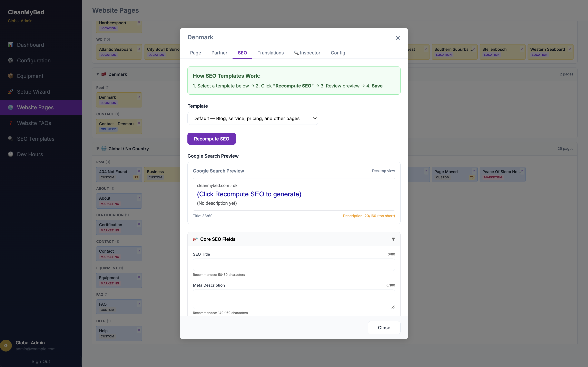The height and width of the screenshot is (367, 588).
Task: Sign Out of Global Admin
Action: click(40, 361)
